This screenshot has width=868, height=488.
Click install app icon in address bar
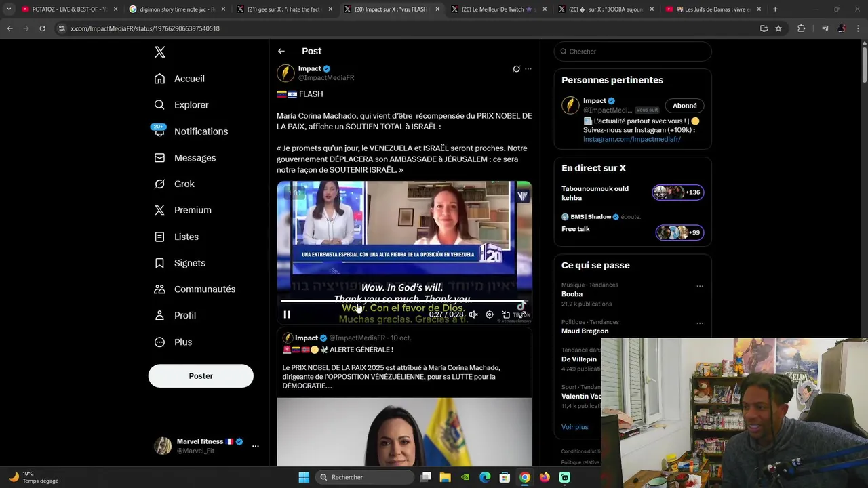(764, 28)
